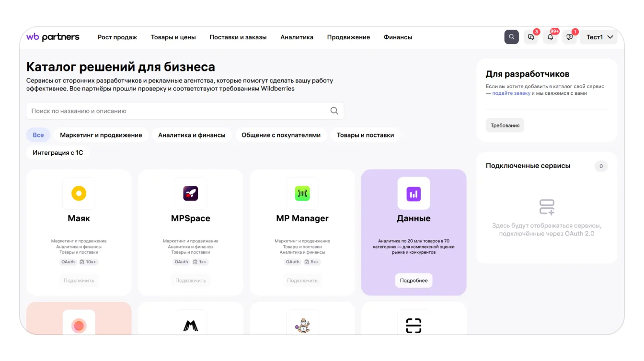
Task: Select the Все category filter
Action: point(38,135)
